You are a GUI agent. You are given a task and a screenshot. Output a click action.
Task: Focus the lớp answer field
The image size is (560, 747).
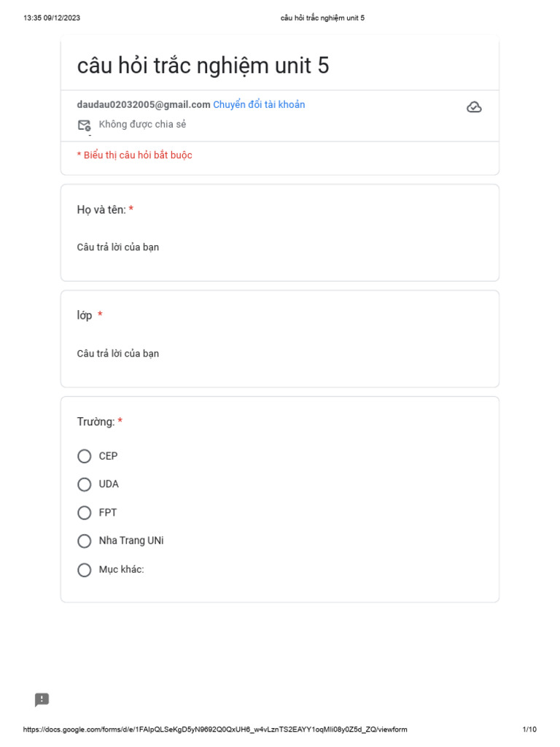(118, 354)
